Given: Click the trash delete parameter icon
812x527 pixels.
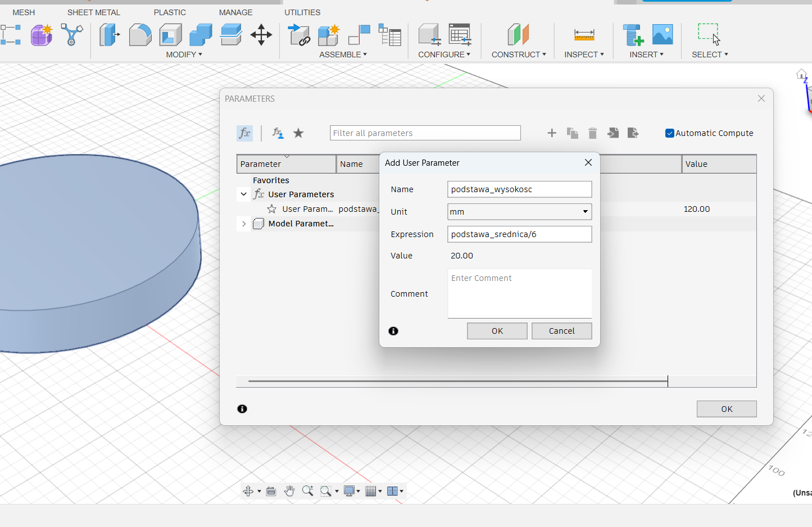Looking at the screenshot, I should tap(592, 133).
